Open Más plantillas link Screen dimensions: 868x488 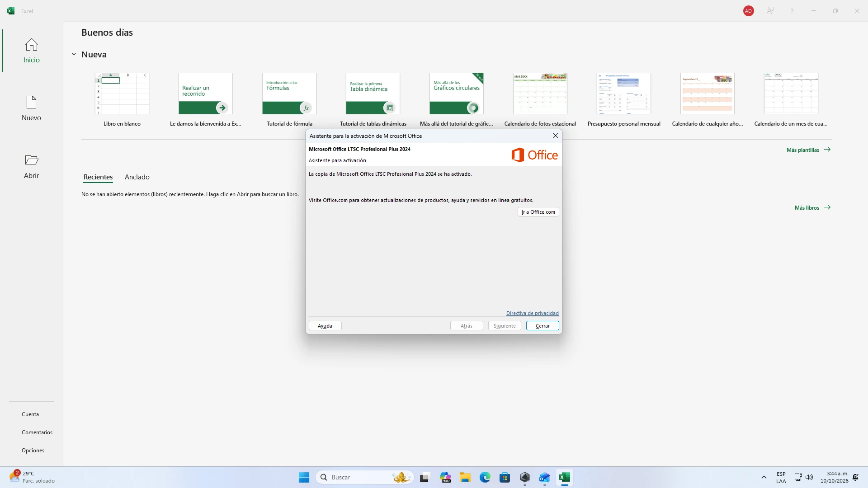808,150
